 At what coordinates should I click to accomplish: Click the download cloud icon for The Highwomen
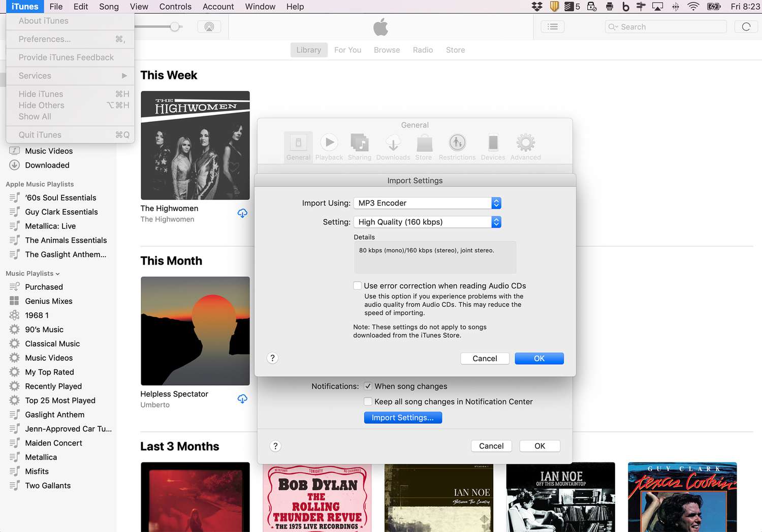tap(242, 213)
